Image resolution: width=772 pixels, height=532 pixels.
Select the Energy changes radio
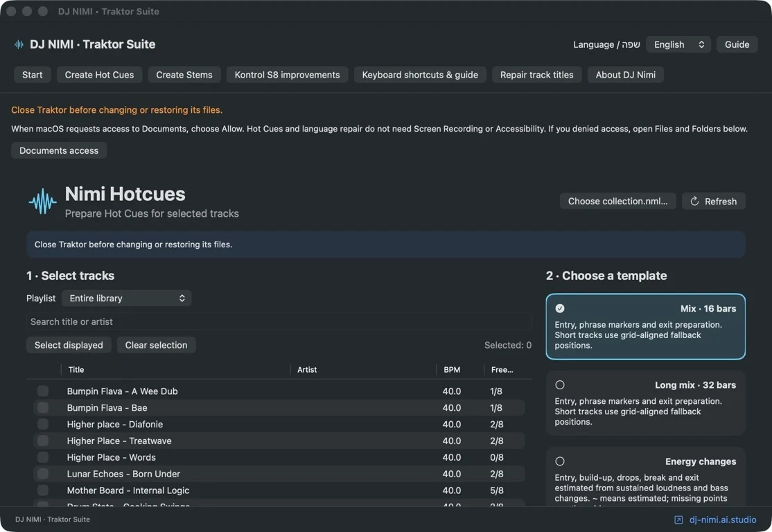(x=560, y=461)
